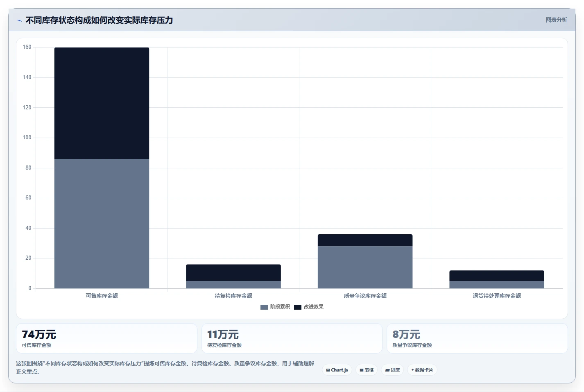Click the chart title 不同库存状态构成如何改变实际库存压力
This screenshot has width=584, height=392.
[99, 20]
